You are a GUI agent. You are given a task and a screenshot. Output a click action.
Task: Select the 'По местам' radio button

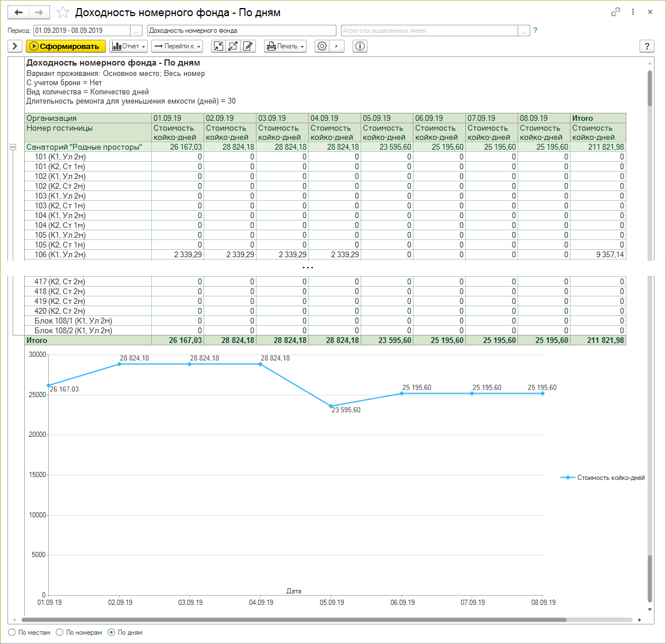pos(12,632)
